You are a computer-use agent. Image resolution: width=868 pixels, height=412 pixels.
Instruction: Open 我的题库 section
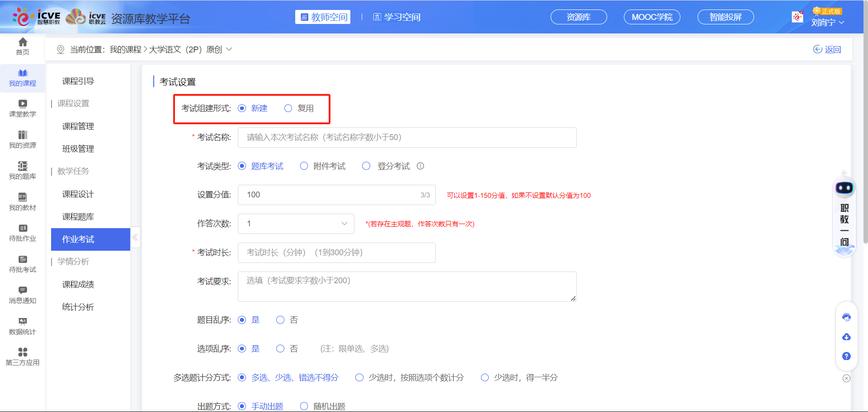tap(22, 171)
